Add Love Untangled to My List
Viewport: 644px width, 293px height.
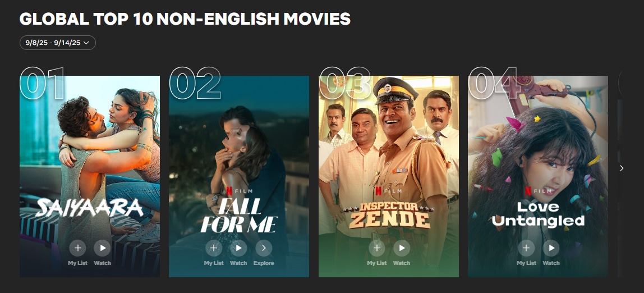click(x=526, y=248)
